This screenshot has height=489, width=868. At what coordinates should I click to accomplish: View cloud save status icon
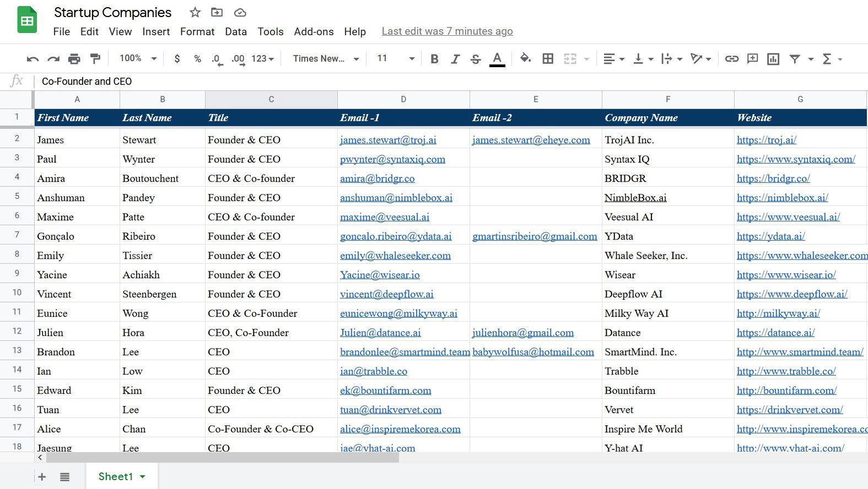point(240,12)
